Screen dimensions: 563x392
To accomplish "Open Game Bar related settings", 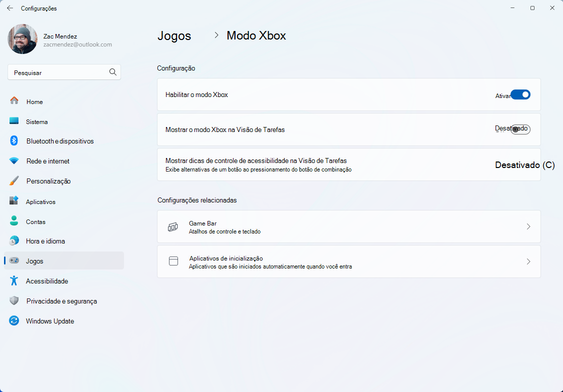I will [x=348, y=226].
